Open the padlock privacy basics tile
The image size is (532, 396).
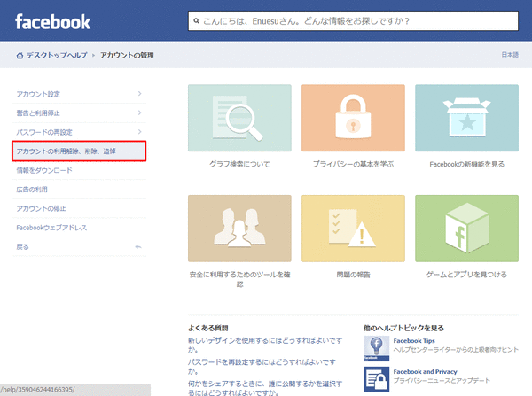pos(353,118)
